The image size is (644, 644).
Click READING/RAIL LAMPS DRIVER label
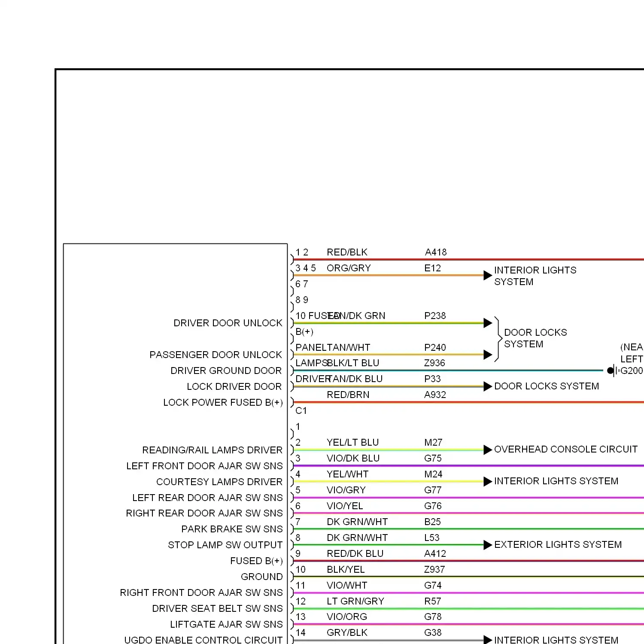coord(213,450)
